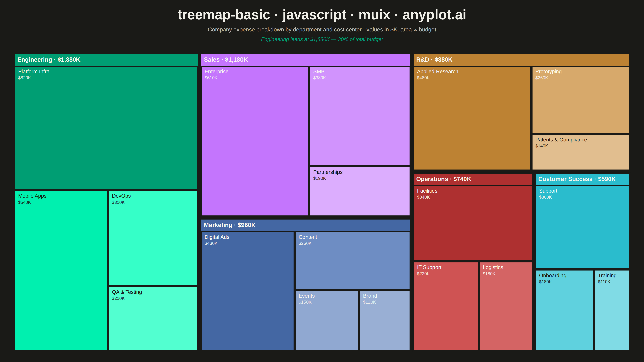
Task: Select the Patents & Compliance $140K tile
Action: (580, 152)
